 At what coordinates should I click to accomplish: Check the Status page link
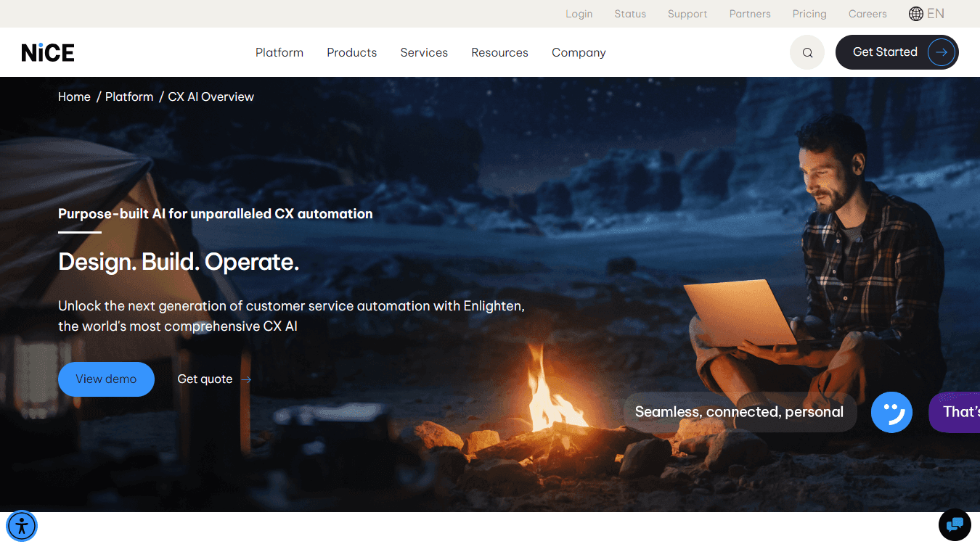(x=630, y=14)
